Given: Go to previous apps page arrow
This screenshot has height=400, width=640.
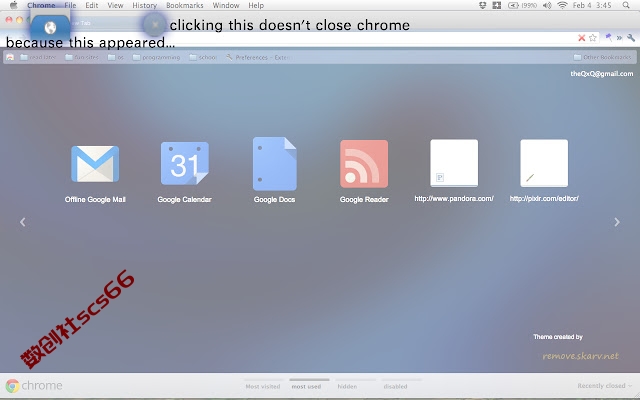Looking at the screenshot, I should pos(23,222).
